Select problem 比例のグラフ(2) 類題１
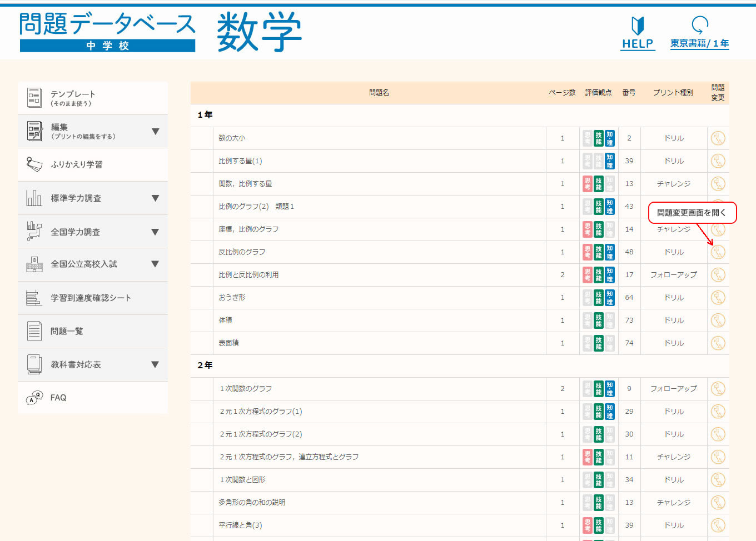The height and width of the screenshot is (541, 756). click(256, 207)
